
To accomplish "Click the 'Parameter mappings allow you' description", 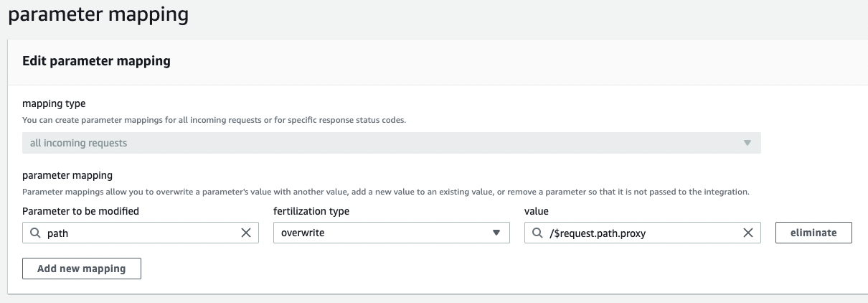I will 386,192.
